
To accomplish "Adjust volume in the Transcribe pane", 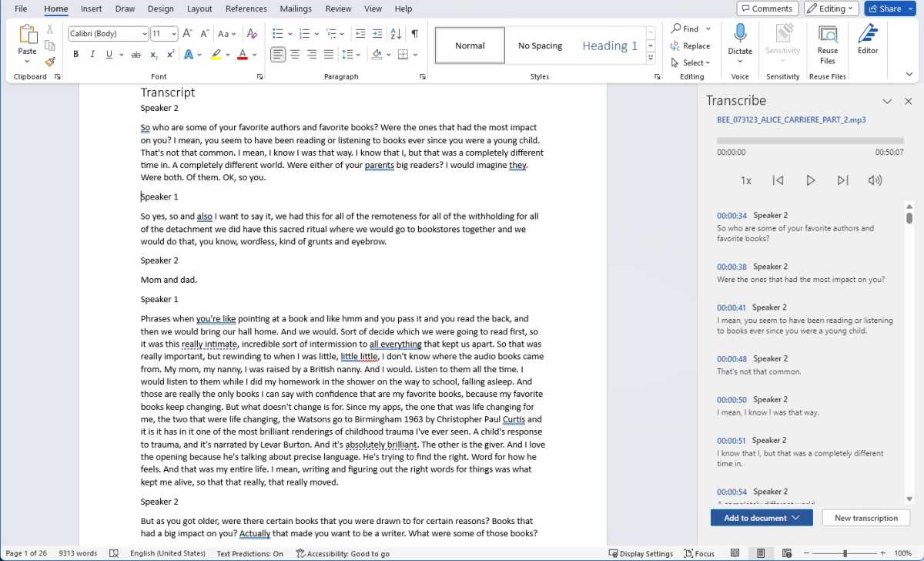I will click(x=875, y=180).
